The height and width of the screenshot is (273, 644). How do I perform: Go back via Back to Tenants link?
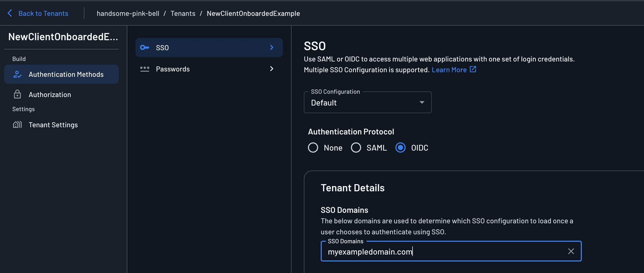pos(43,14)
